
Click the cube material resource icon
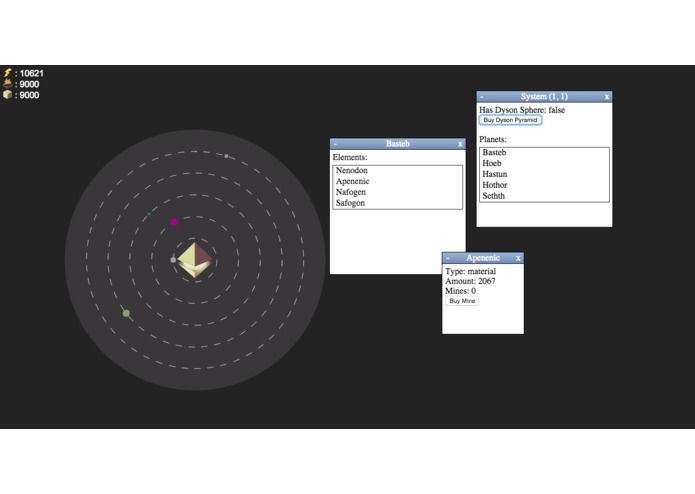tap(8, 94)
